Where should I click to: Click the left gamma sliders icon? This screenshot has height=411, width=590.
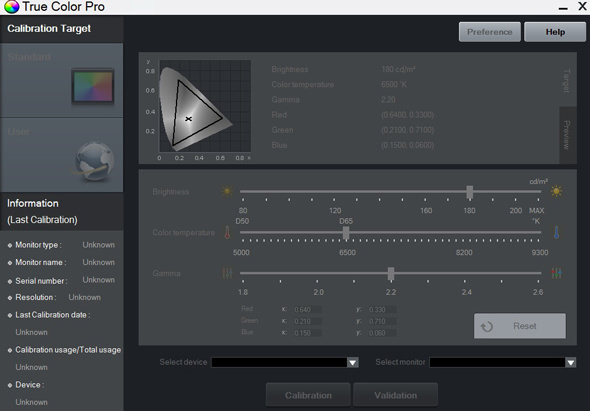[x=227, y=273]
